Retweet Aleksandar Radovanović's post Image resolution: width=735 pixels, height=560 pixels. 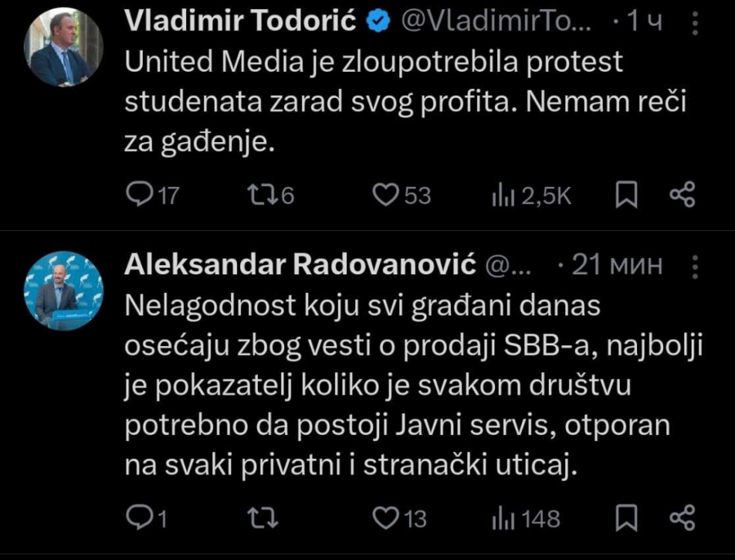point(261,518)
